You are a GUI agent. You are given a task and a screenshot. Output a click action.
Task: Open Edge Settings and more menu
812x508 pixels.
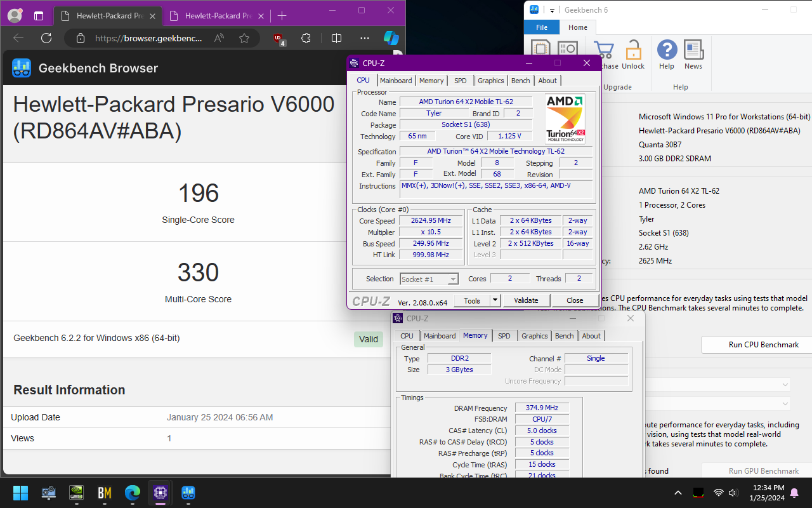[365, 38]
